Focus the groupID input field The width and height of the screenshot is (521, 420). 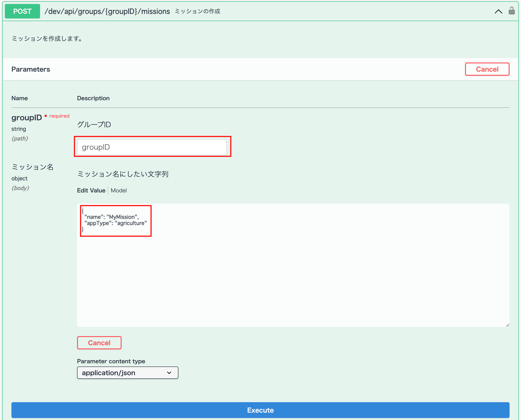[152, 147]
